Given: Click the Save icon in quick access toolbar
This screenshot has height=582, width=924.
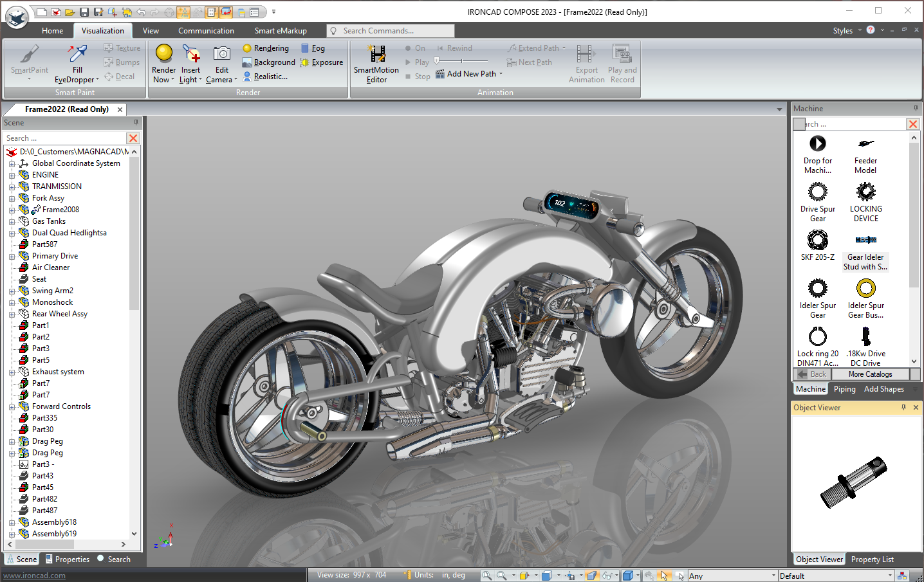Looking at the screenshot, I should [x=84, y=12].
